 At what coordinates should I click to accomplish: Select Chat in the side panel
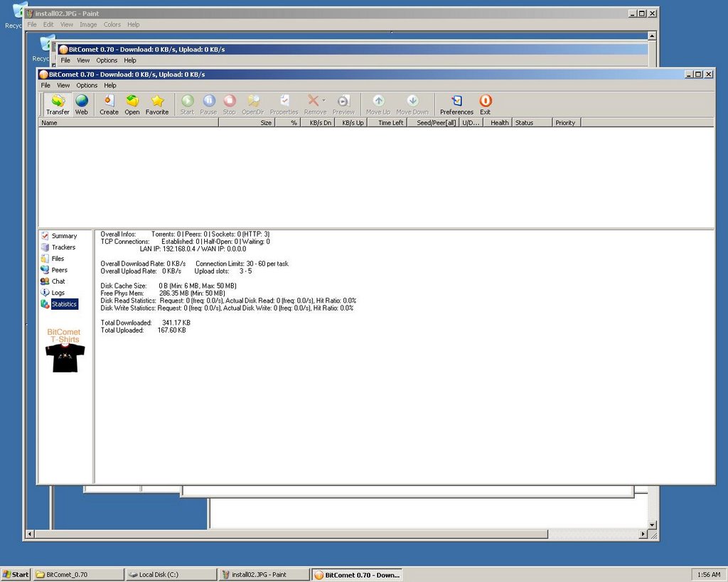[53, 281]
